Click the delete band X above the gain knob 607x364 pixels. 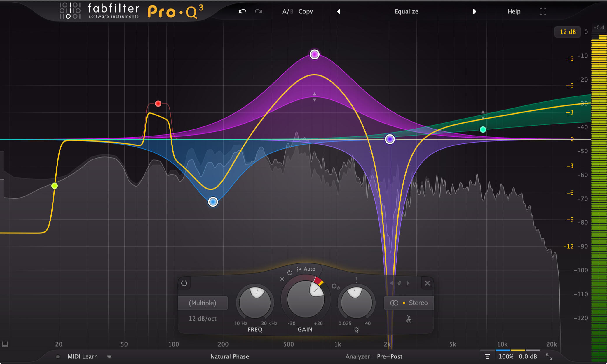(282, 279)
